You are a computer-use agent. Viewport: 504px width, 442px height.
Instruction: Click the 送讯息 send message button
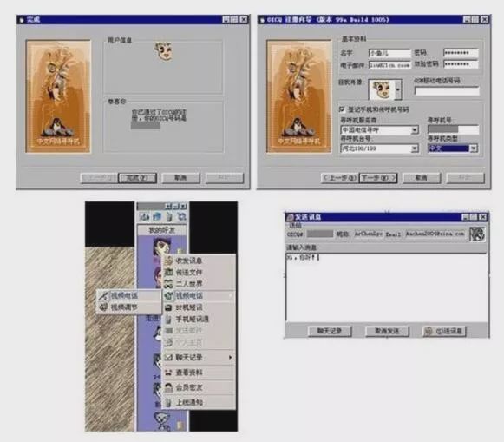pos(444,331)
